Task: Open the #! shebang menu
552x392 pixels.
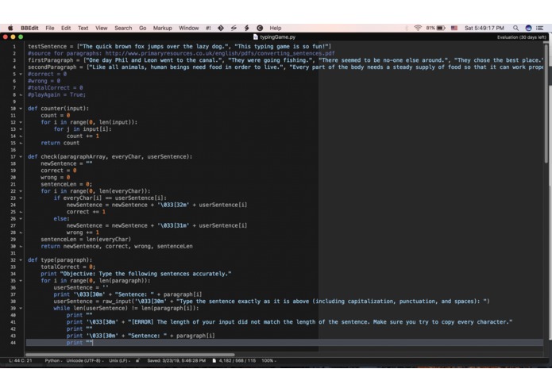Action: [208, 28]
